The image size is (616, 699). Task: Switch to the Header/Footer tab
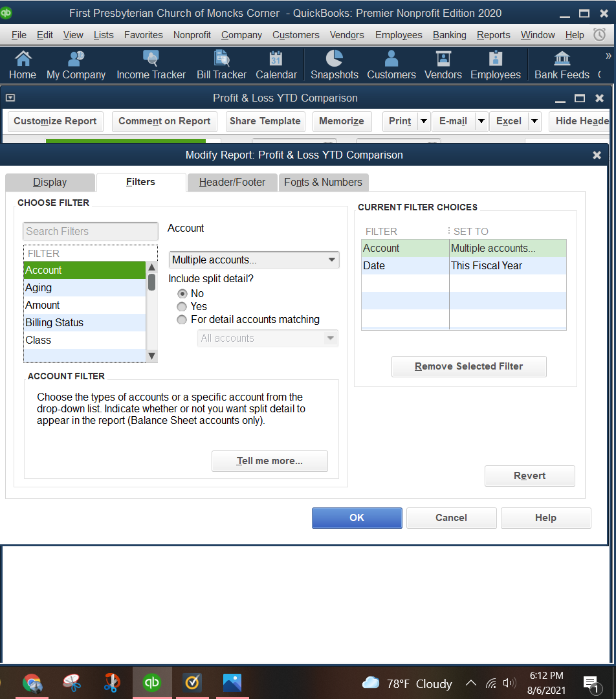click(232, 183)
